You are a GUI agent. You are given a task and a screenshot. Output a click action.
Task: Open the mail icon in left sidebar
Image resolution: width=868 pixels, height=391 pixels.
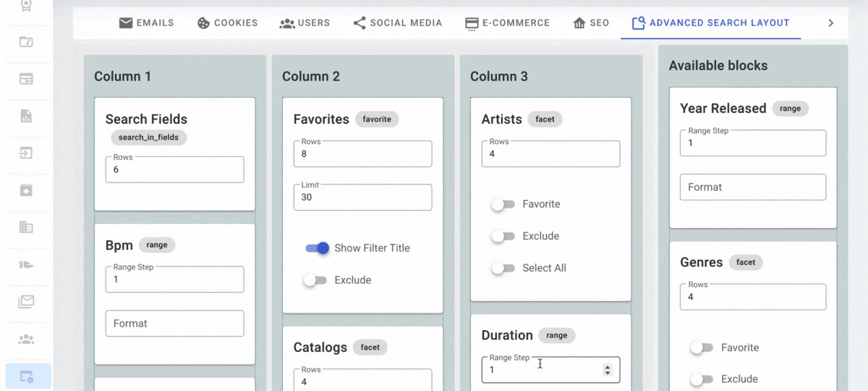click(26, 302)
